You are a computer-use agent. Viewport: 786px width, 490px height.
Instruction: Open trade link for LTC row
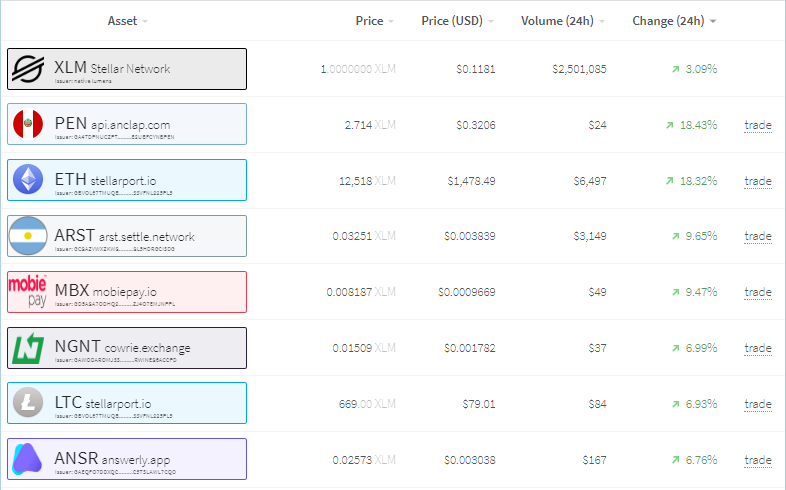tap(758, 404)
